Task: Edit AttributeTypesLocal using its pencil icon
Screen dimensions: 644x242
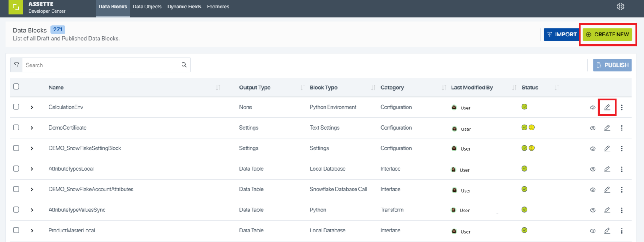Action: (x=607, y=169)
